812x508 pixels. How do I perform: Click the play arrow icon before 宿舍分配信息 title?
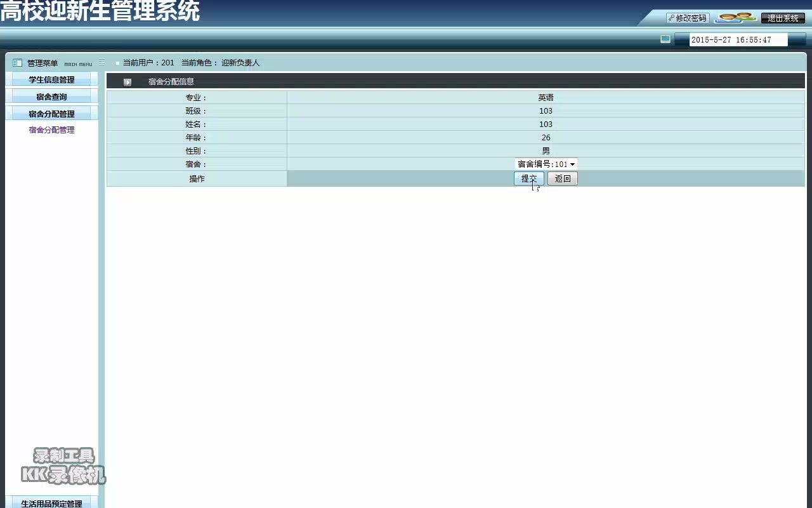128,81
